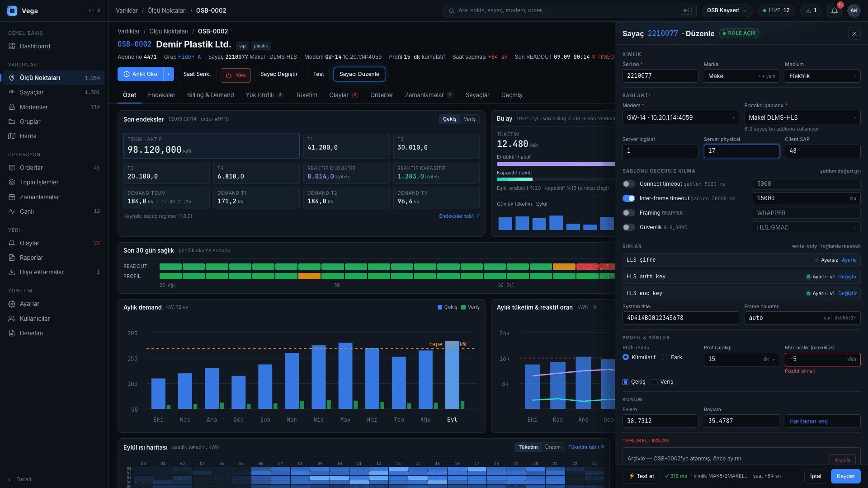Toggle Güvenlik override switch
868x488 pixels.
[628, 227]
